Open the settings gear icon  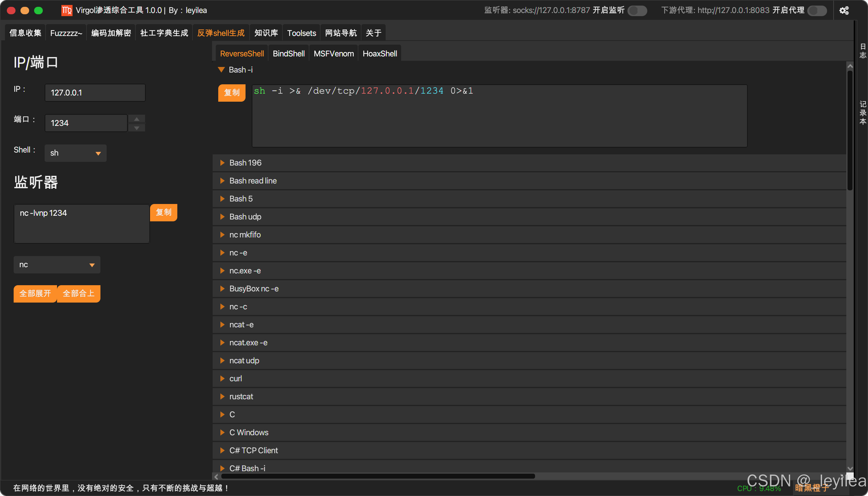[x=844, y=11]
